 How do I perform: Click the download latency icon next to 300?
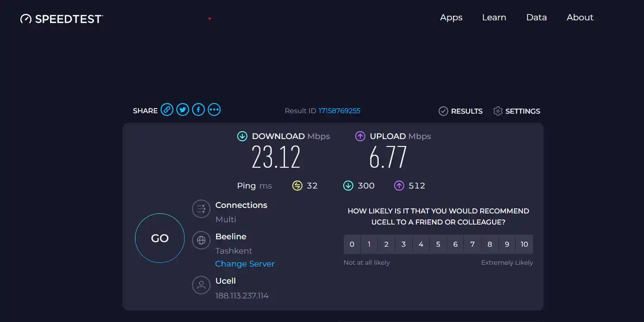coord(348,186)
